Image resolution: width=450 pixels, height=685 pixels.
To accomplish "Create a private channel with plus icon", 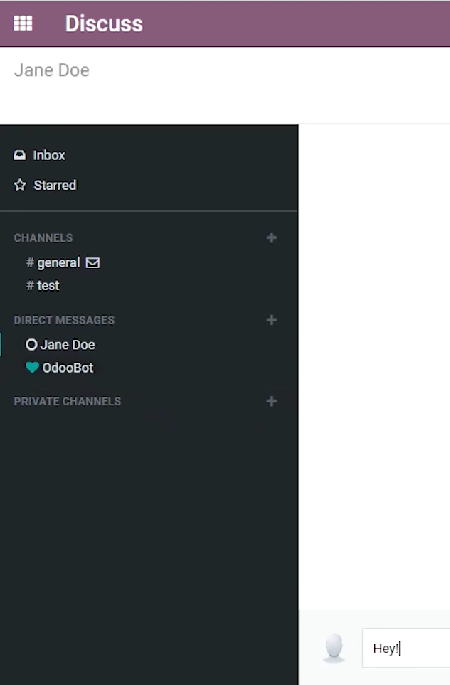I will (272, 401).
